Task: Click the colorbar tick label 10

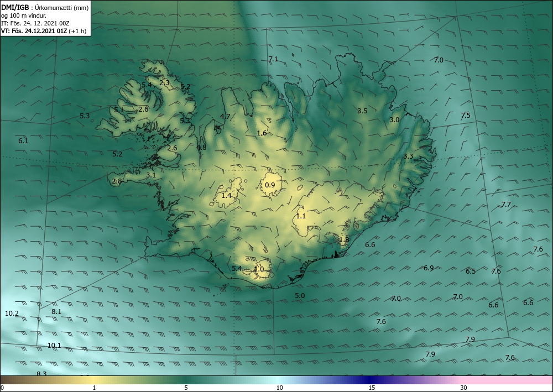Action: click(x=280, y=388)
